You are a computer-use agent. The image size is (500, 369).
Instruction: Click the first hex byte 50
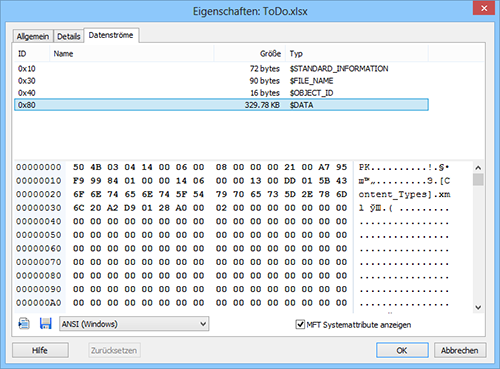(79, 167)
